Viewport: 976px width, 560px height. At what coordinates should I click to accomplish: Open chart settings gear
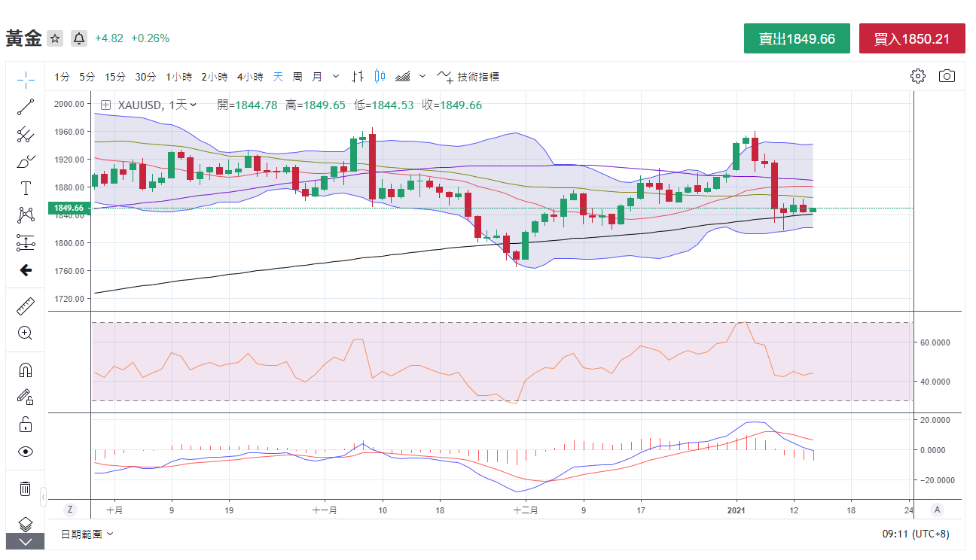pos(917,76)
